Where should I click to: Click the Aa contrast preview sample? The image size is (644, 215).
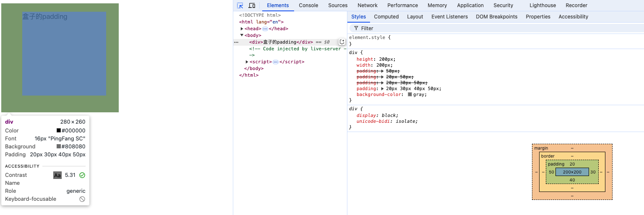(x=57, y=175)
